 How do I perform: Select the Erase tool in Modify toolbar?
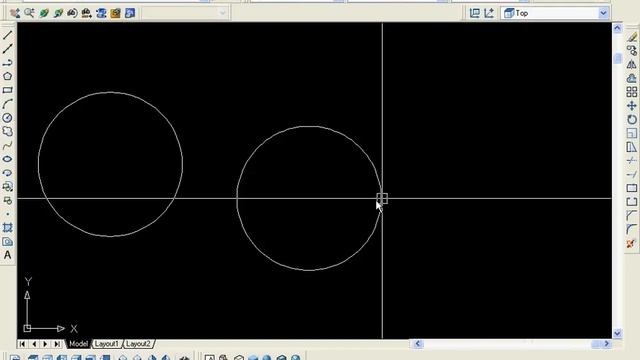point(632,37)
